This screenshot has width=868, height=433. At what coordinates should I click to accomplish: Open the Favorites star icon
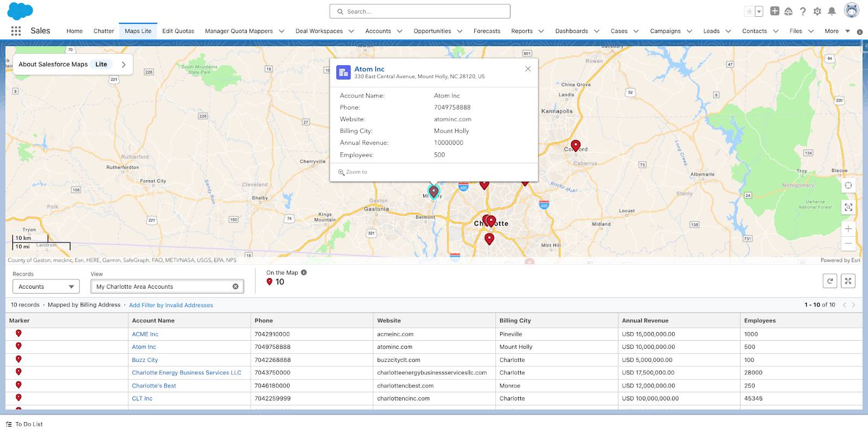tap(749, 11)
